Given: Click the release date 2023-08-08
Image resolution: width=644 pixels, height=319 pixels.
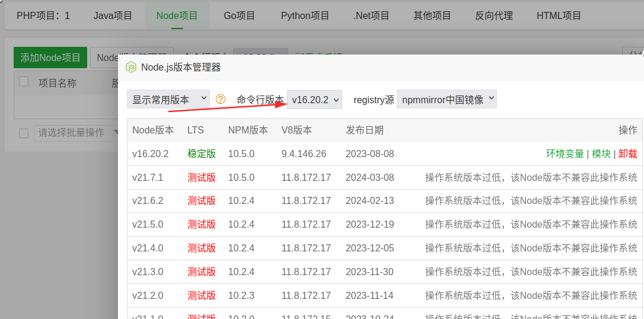Looking at the screenshot, I should (x=369, y=154).
